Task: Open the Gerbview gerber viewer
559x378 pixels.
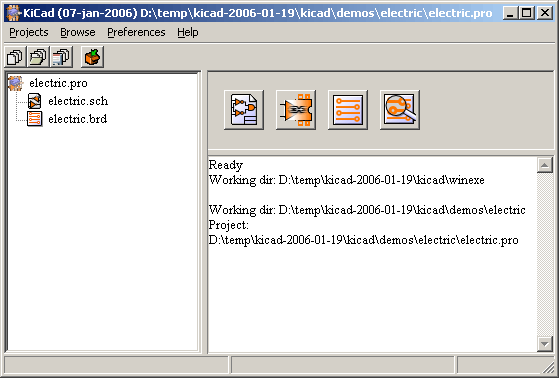Action: [400, 109]
